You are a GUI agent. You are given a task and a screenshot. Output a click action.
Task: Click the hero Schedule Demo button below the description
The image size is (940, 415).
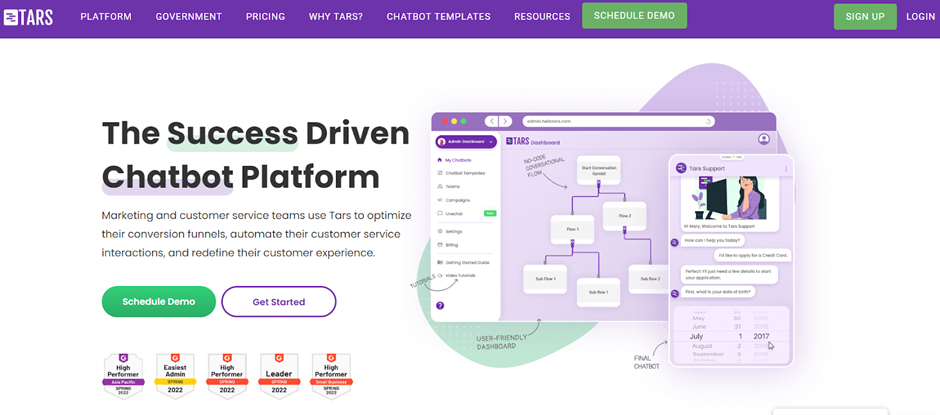coord(159,302)
